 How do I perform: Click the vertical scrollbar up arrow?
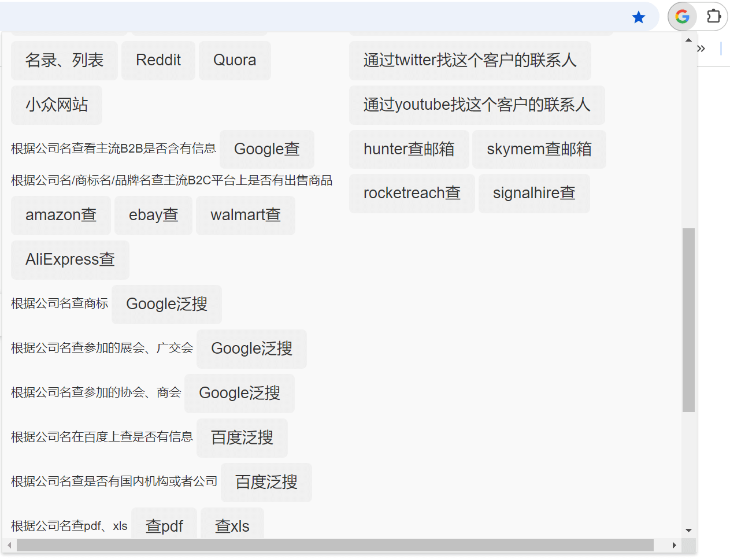[x=688, y=40]
